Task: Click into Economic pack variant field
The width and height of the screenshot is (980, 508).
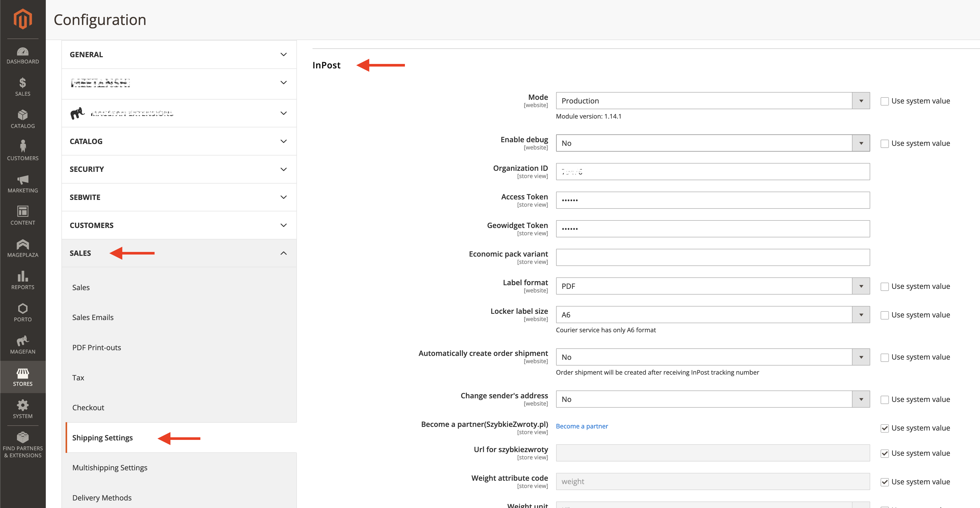Action: click(712, 258)
